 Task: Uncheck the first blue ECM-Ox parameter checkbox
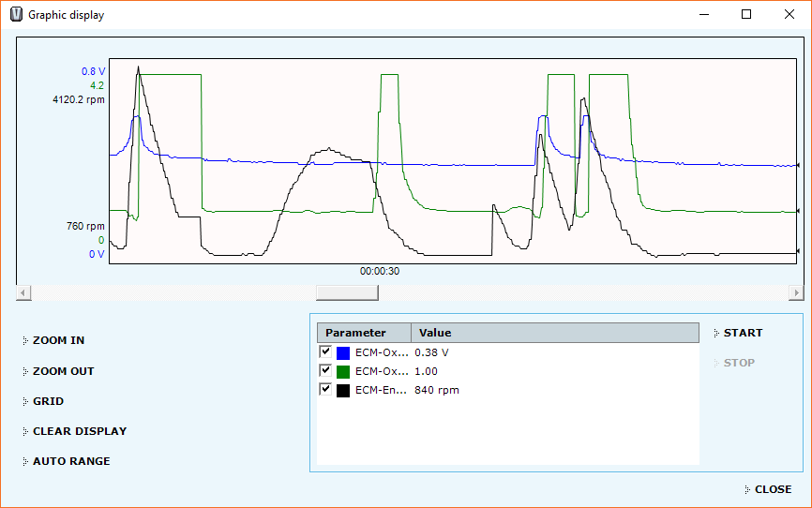click(325, 352)
